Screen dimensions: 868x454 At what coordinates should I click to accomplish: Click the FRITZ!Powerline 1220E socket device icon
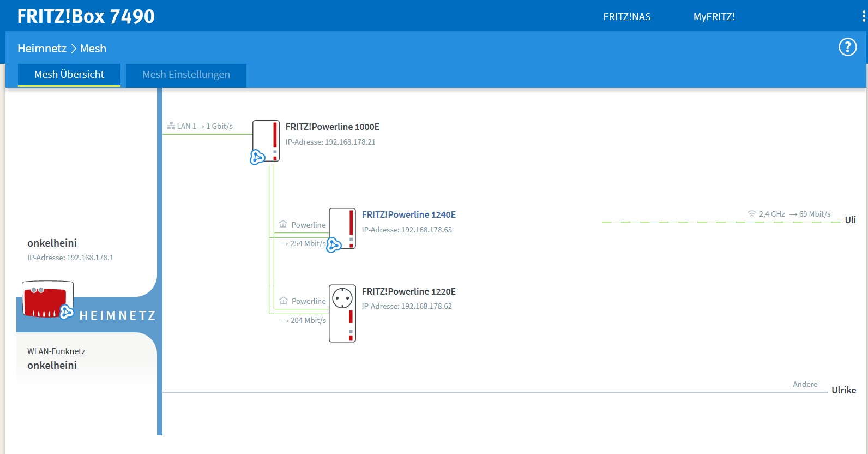tap(342, 313)
